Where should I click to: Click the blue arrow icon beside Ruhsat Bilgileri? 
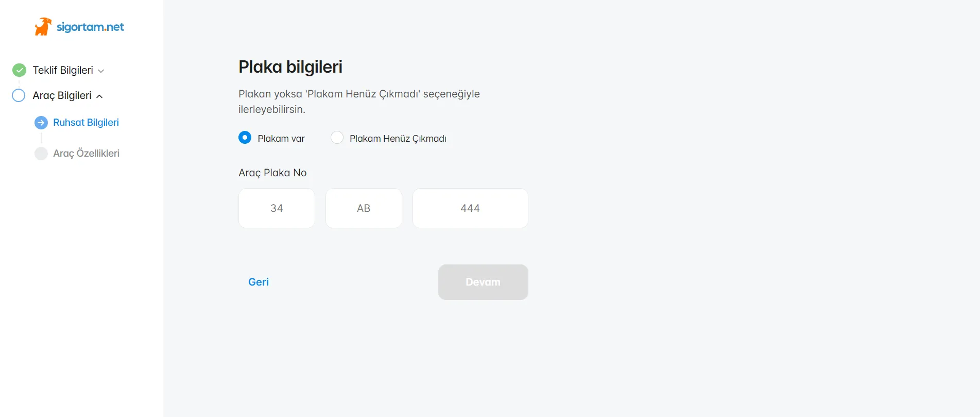click(41, 123)
